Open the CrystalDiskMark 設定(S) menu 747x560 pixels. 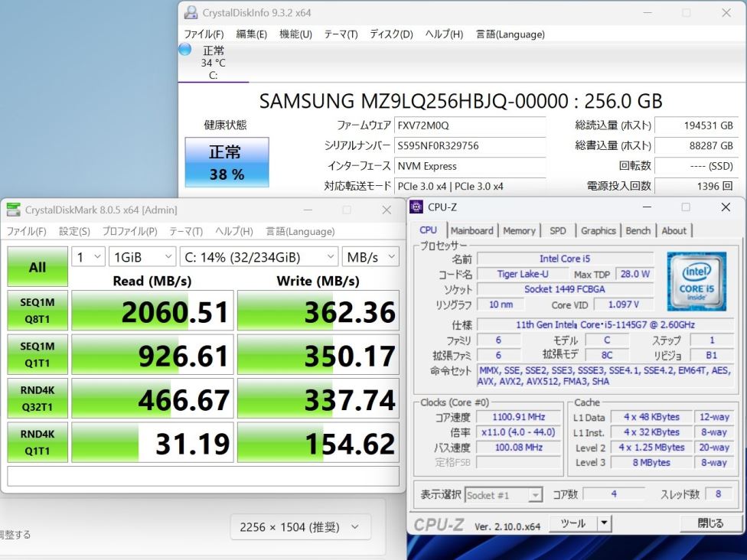coord(74,232)
